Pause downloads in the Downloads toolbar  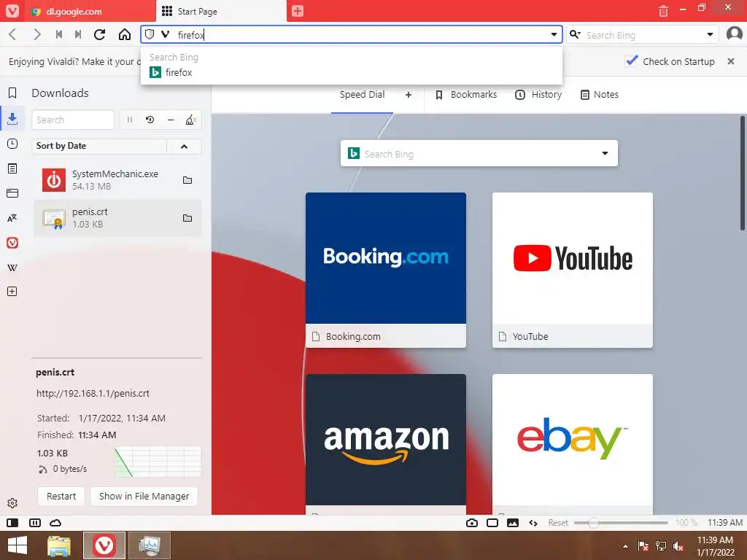[130, 120]
